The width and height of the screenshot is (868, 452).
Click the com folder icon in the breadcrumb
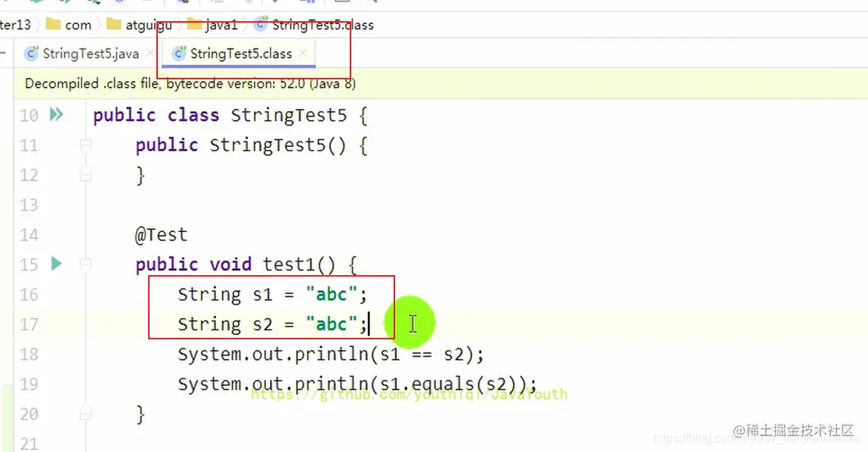point(53,24)
